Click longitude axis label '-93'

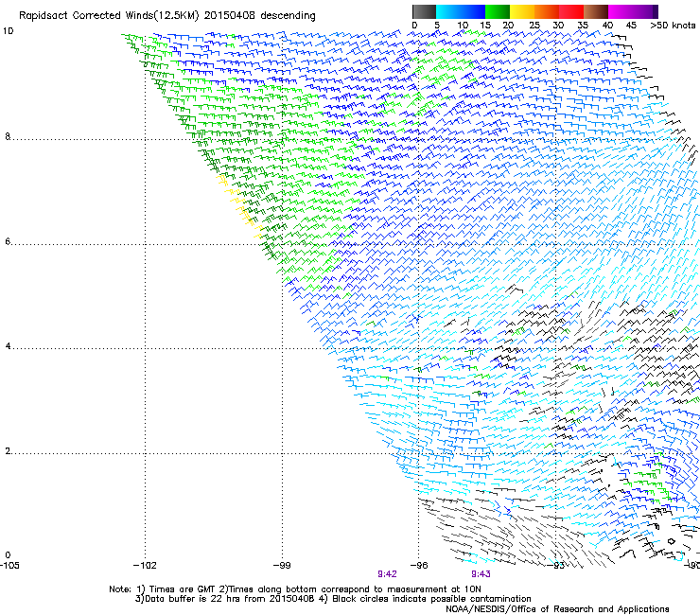pos(556,566)
